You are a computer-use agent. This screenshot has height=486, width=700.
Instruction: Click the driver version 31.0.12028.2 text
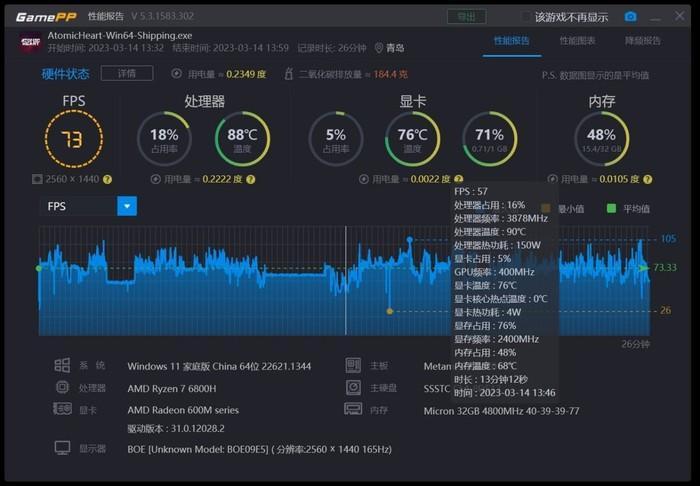[176, 428]
